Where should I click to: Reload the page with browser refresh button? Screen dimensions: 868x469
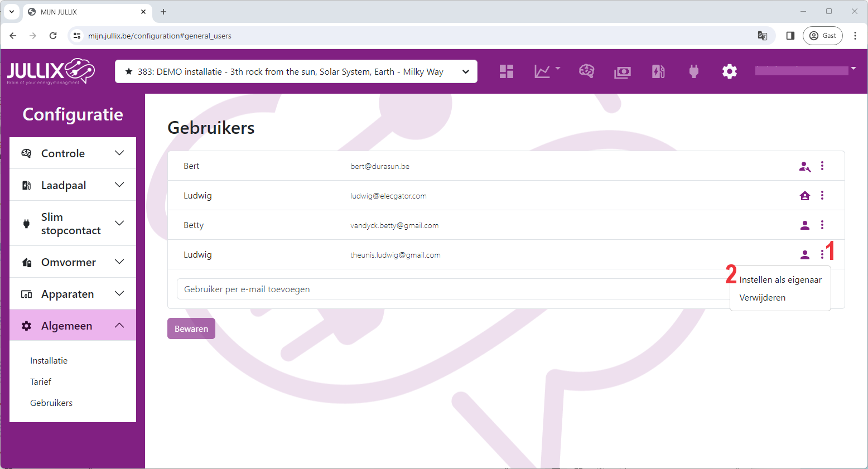[53, 36]
